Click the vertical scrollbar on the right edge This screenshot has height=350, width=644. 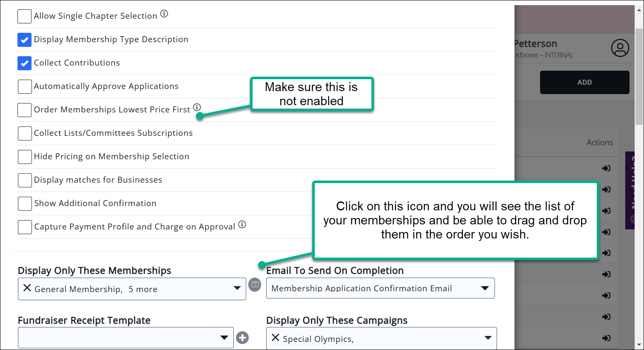pos(639,128)
